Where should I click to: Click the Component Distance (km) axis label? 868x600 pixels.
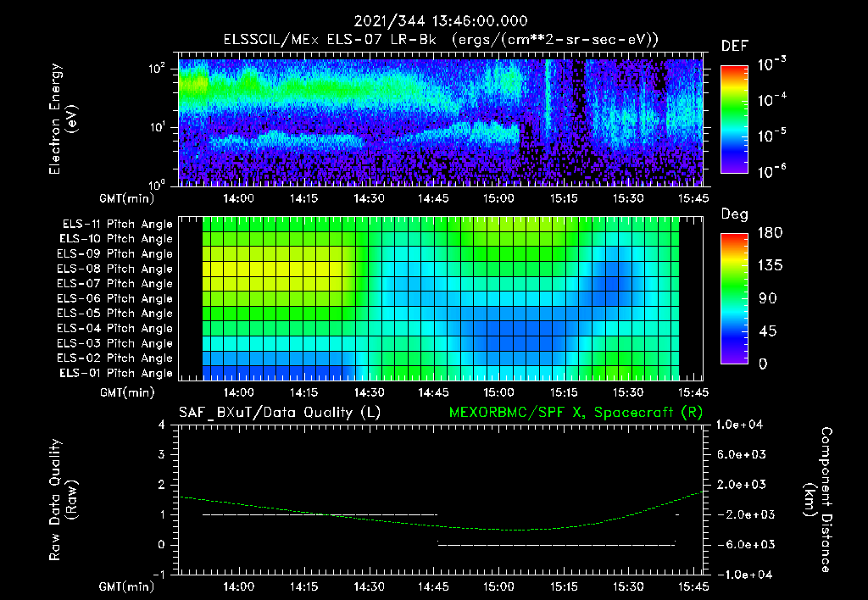(x=818, y=500)
